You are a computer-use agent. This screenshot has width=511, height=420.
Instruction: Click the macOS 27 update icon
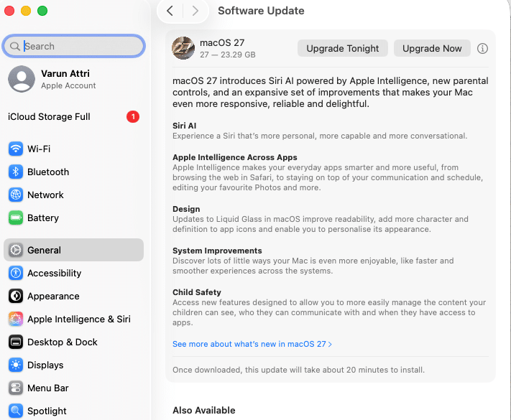tap(183, 48)
